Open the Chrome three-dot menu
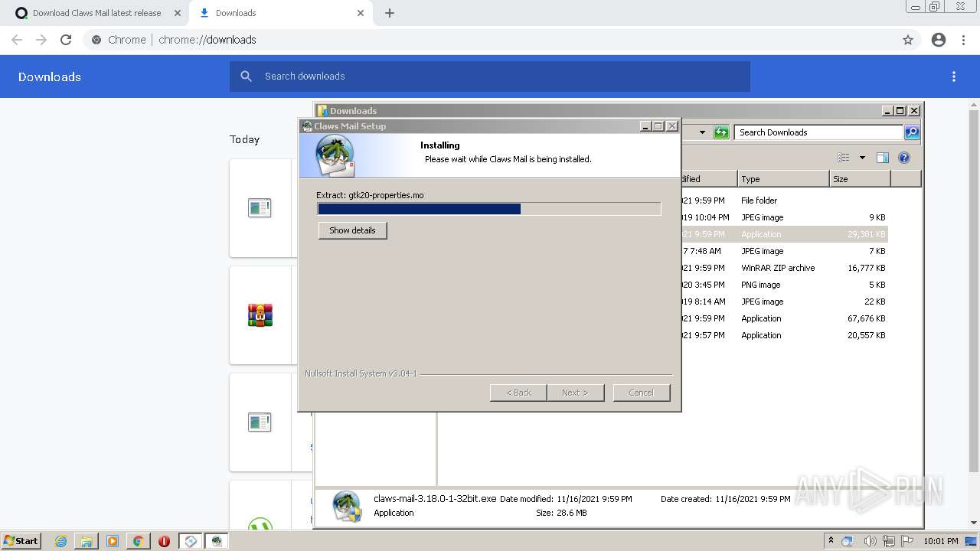The width and height of the screenshot is (980, 551). tap(963, 40)
